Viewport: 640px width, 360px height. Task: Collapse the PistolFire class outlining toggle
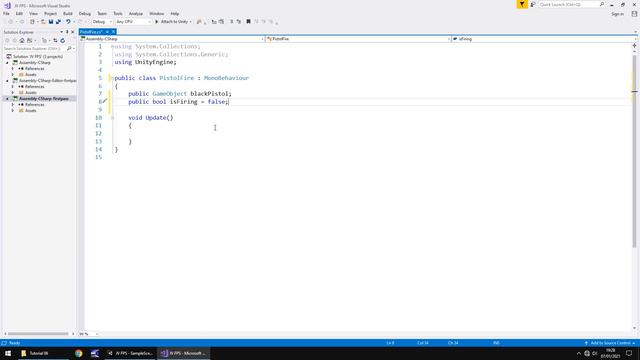click(x=112, y=78)
